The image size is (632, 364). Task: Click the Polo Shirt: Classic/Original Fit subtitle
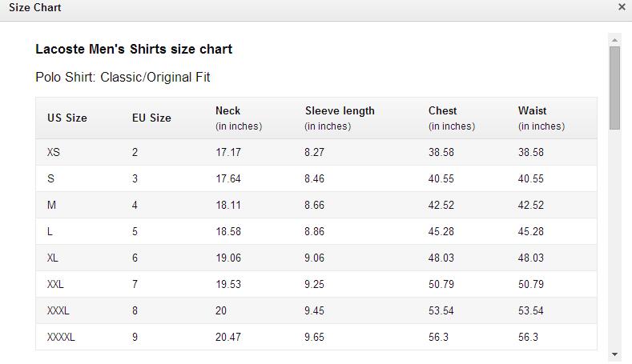pos(123,77)
